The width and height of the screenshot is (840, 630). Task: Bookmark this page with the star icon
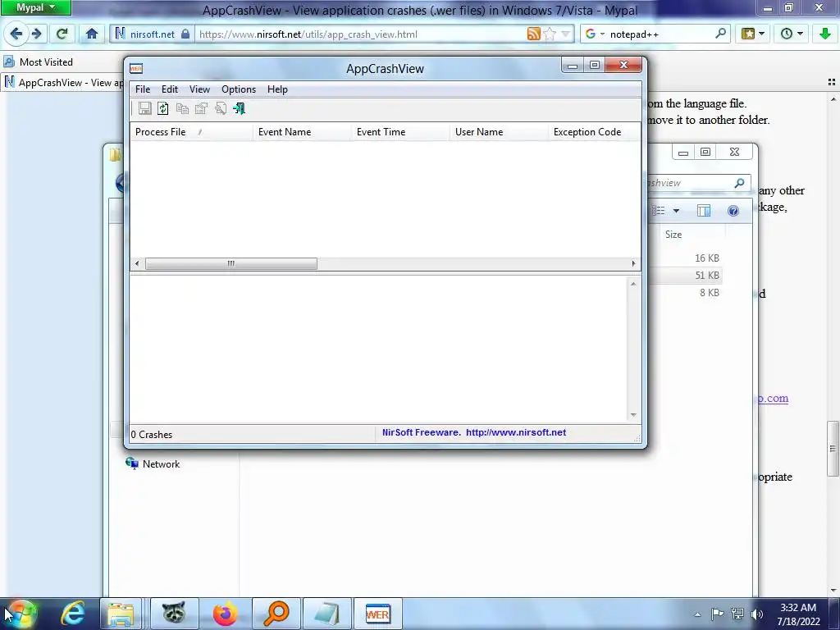click(x=549, y=34)
